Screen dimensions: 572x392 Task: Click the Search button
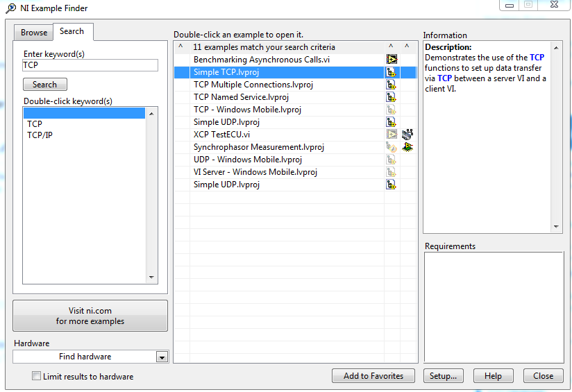(45, 85)
